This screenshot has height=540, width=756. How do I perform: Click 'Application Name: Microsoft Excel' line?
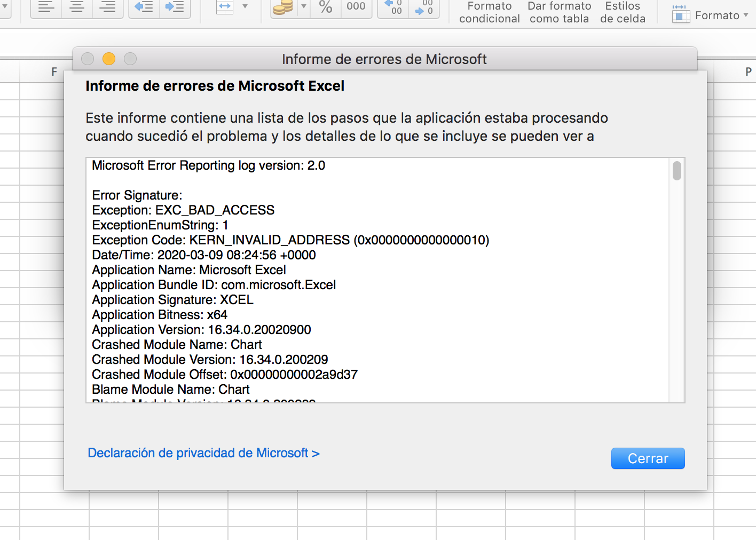click(x=189, y=270)
